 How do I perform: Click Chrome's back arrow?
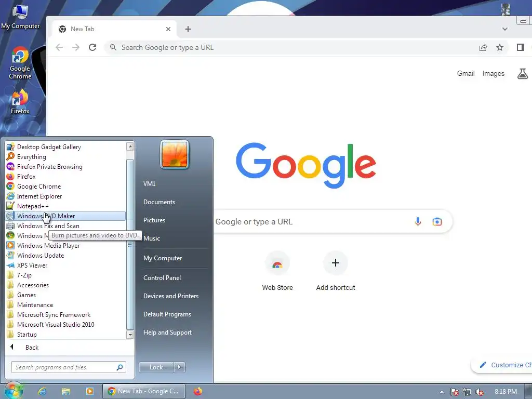coord(59,47)
